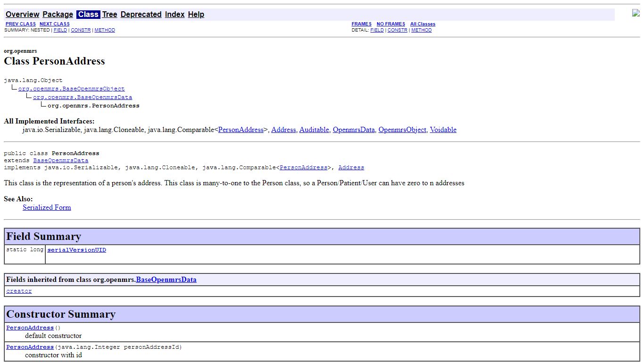This screenshot has height=362, width=644.
Task: Click the Constructor Summary heading
Action: point(61,314)
